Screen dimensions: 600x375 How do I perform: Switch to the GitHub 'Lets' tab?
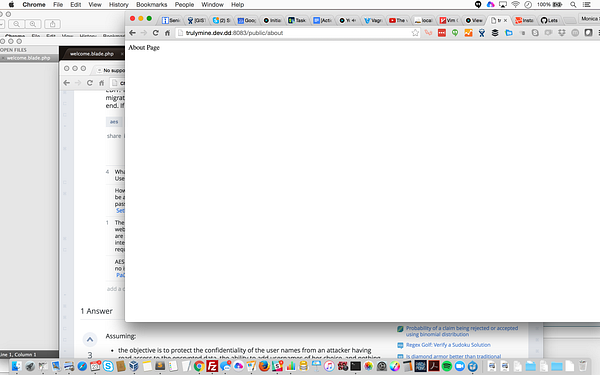tap(549, 20)
